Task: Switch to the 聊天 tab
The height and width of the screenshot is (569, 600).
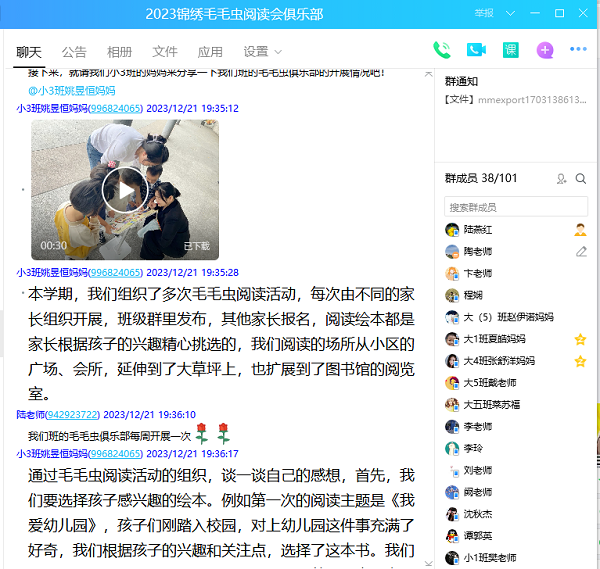Action: click(x=29, y=52)
